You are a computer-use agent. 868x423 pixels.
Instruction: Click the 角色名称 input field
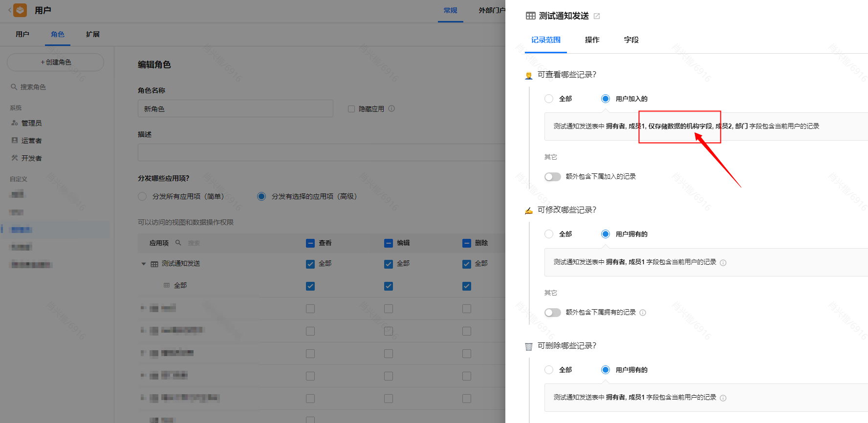point(235,109)
